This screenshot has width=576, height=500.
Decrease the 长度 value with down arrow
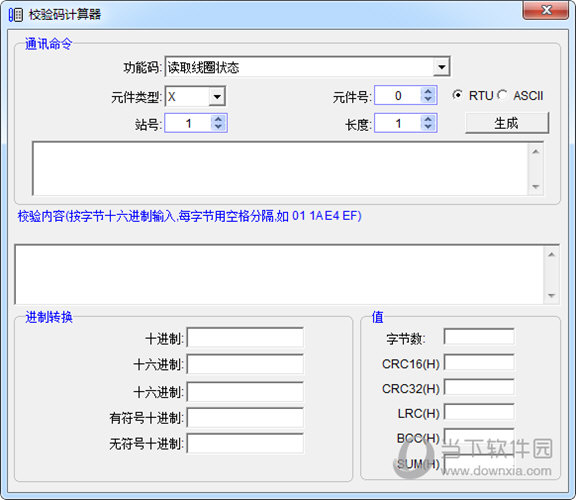428,127
